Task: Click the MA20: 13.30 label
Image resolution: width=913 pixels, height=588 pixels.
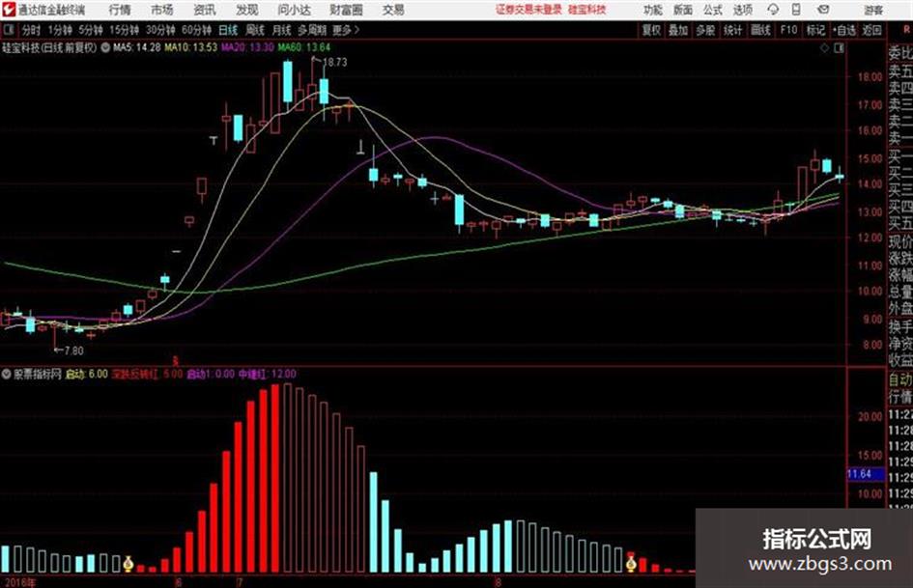Action: click(247, 47)
